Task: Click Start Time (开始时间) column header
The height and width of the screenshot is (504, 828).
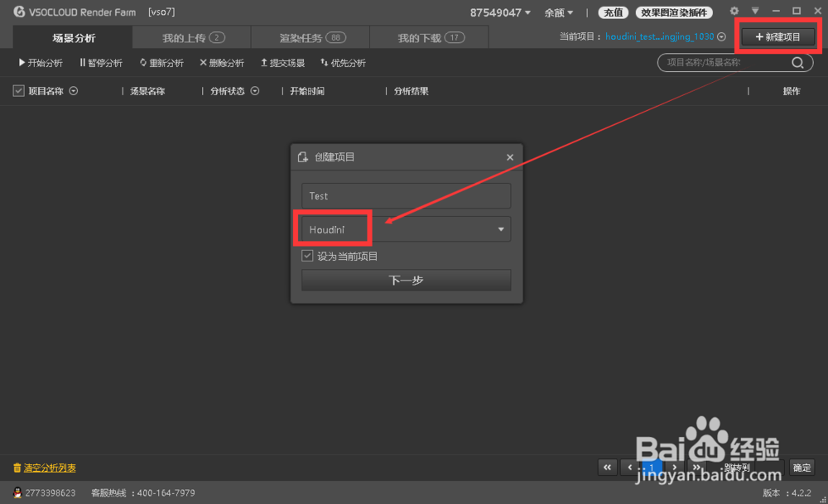Action: (x=307, y=91)
